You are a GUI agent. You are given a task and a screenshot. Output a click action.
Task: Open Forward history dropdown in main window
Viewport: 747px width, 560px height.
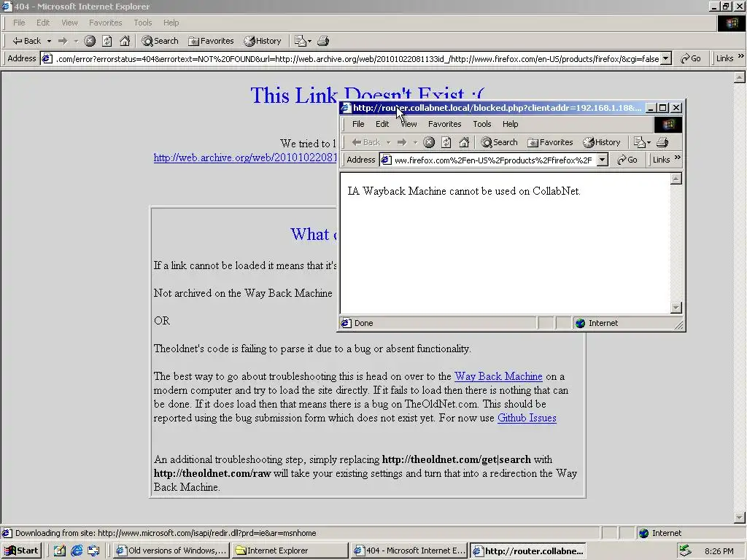click(x=76, y=41)
